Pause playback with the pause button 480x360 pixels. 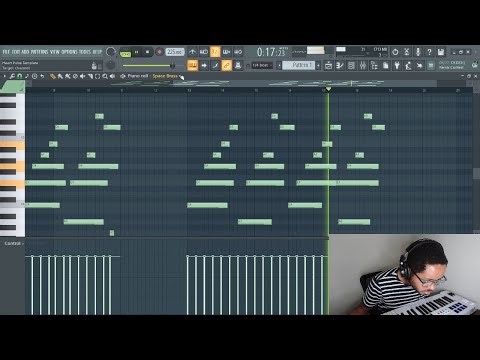136,52
